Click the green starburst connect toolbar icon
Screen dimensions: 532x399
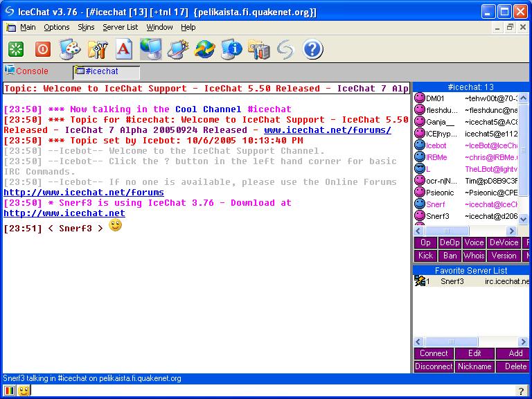pos(16,49)
